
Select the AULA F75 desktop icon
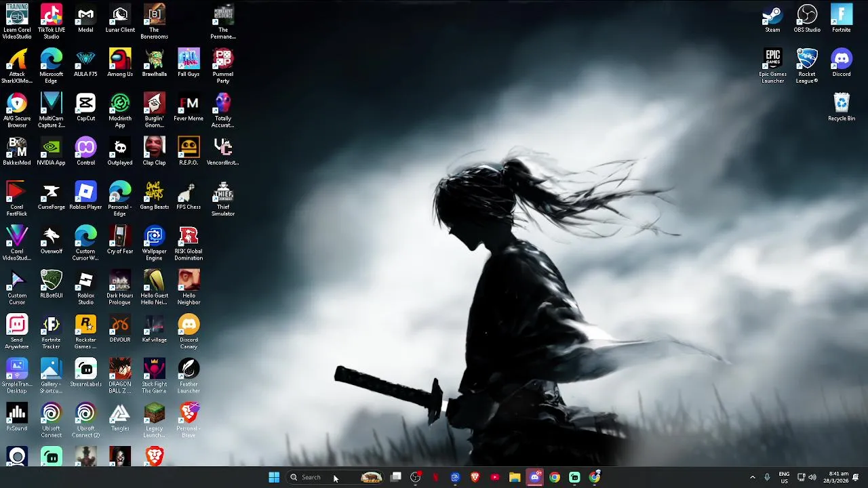tap(85, 63)
